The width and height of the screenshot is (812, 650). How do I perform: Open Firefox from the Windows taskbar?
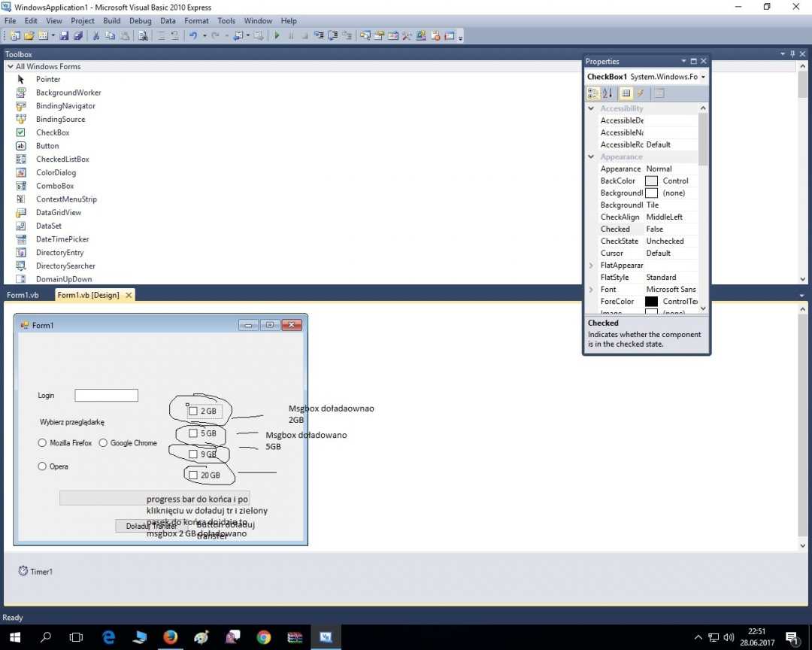click(171, 637)
